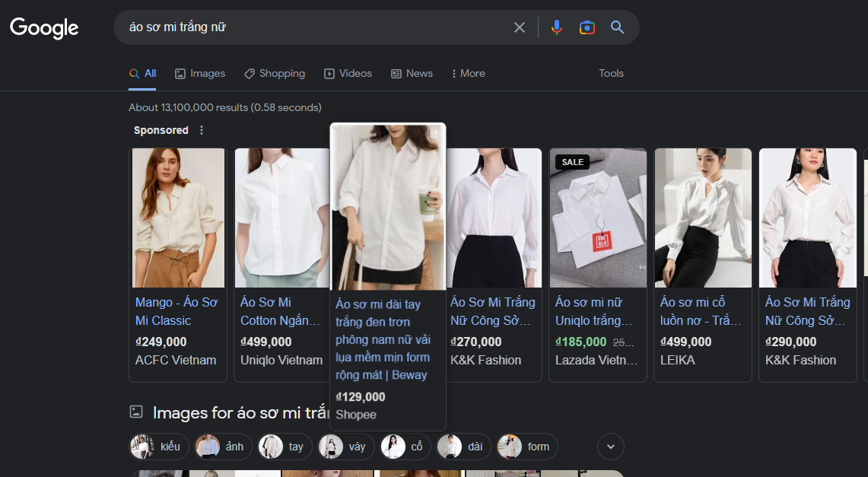
Task: Open Áo sơ mi nữ Uniqlo trắng link
Action: pos(594,311)
